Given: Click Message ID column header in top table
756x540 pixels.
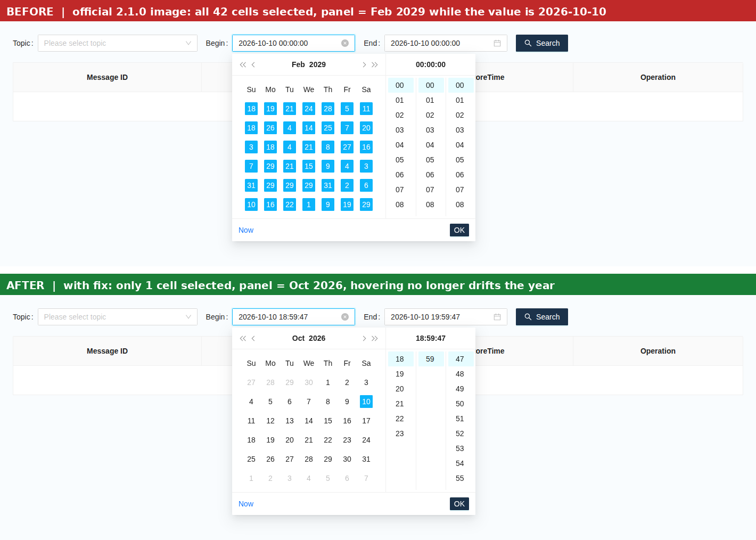Looking at the screenshot, I should coord(107,77).
